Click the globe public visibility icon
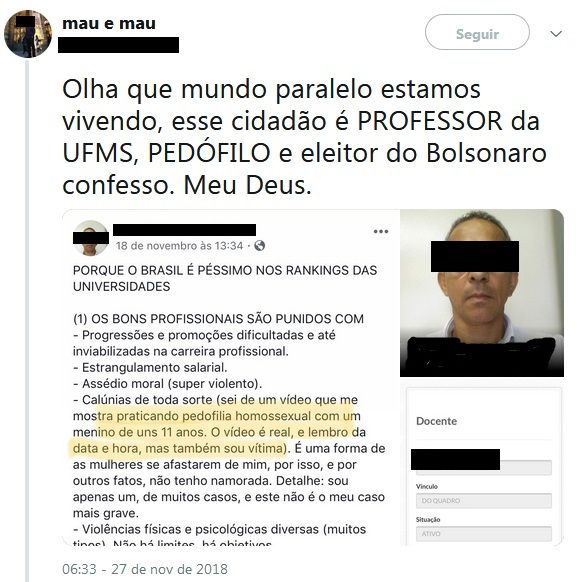Viewport: 583px width, 582px height. (x=259, y=246)
